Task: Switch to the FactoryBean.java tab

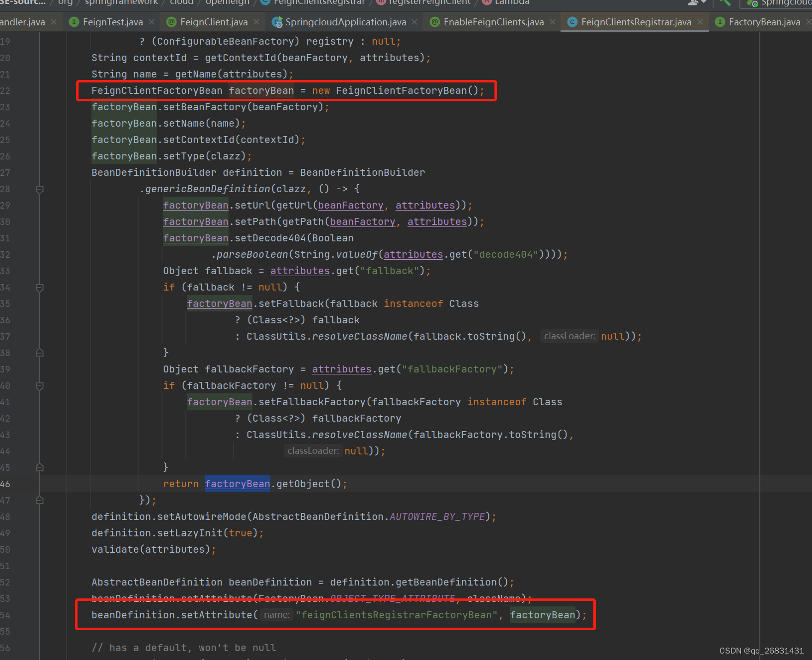Action: 764,22
